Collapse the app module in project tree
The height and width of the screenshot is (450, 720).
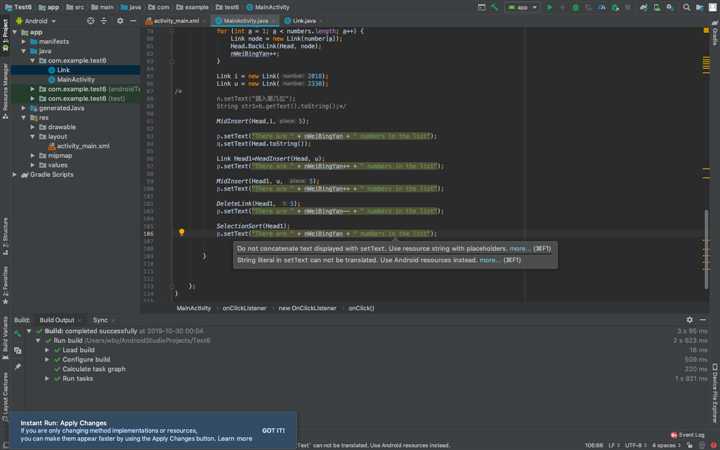[x=15, y=32]
